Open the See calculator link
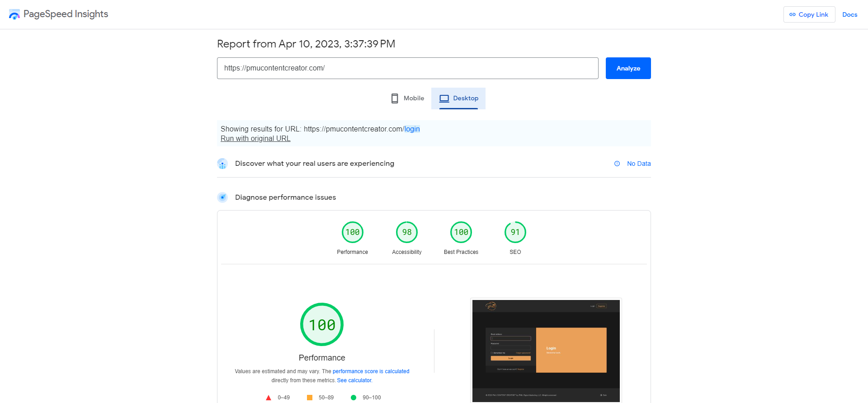The height and width of the screenshot is (403, 868). click(x=354, y=380)
